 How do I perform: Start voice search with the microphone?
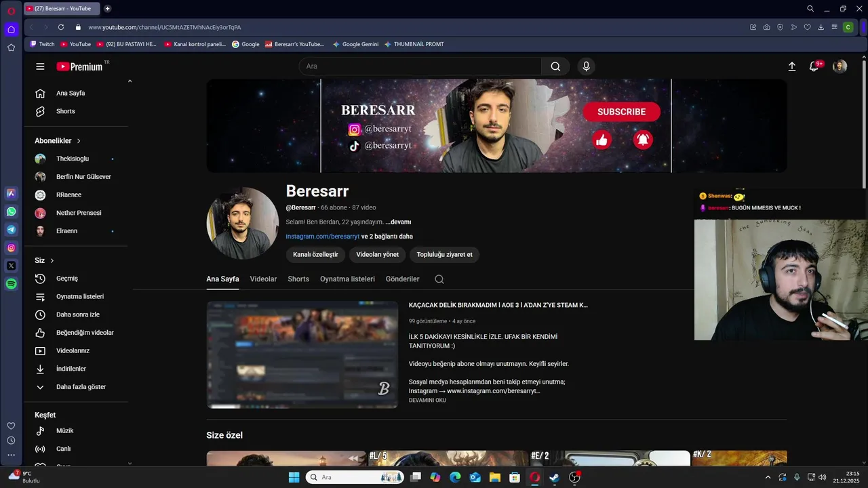pyautogui.click(x=586, y=66)
